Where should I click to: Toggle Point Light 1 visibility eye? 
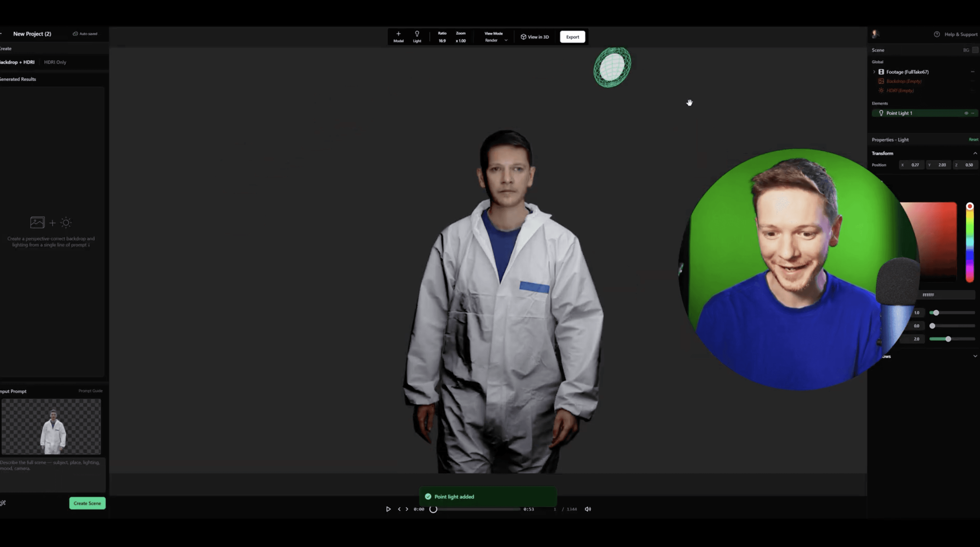[966, 113]
